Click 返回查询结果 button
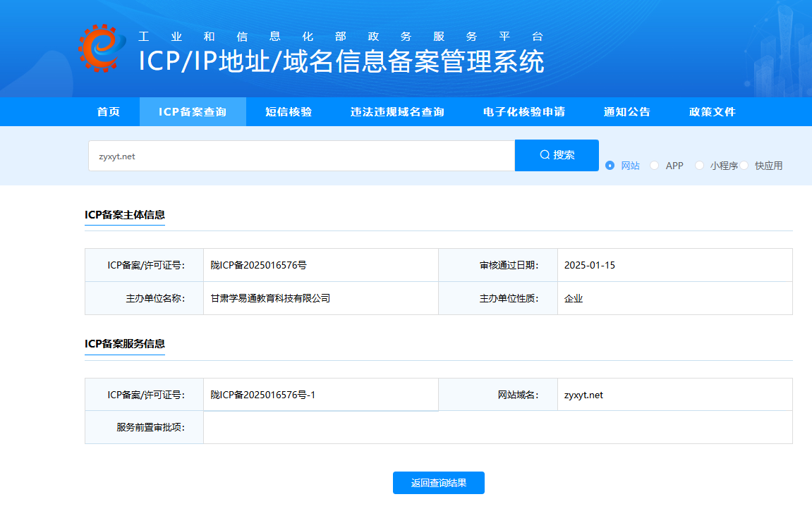 [439, 483]
